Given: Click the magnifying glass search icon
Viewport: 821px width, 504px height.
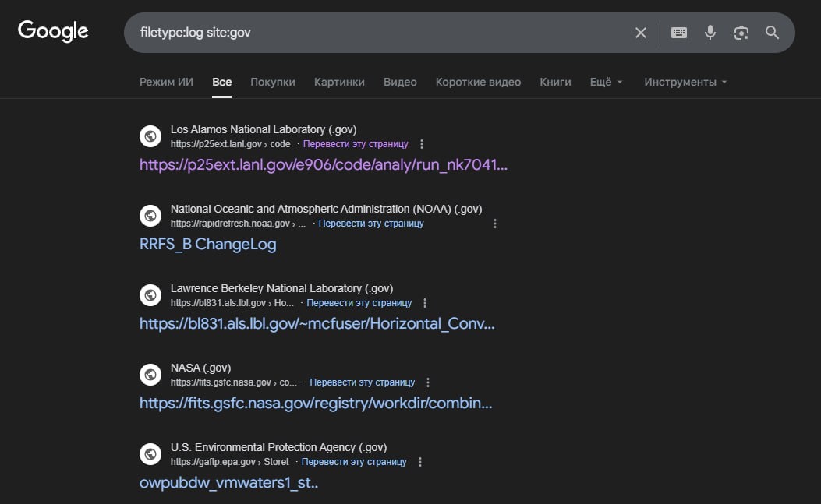Looking at the screenshot, I should (773, 33).
